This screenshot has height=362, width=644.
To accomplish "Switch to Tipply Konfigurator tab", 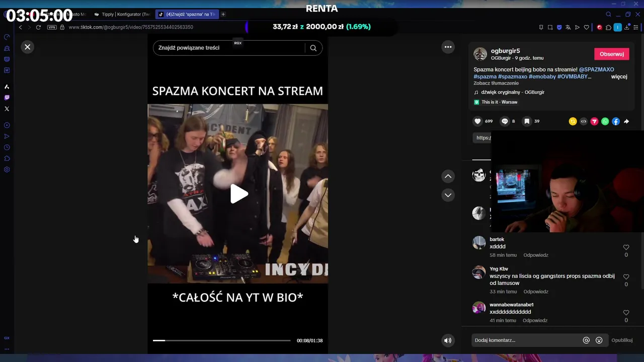I will click(x=122, y=14).
